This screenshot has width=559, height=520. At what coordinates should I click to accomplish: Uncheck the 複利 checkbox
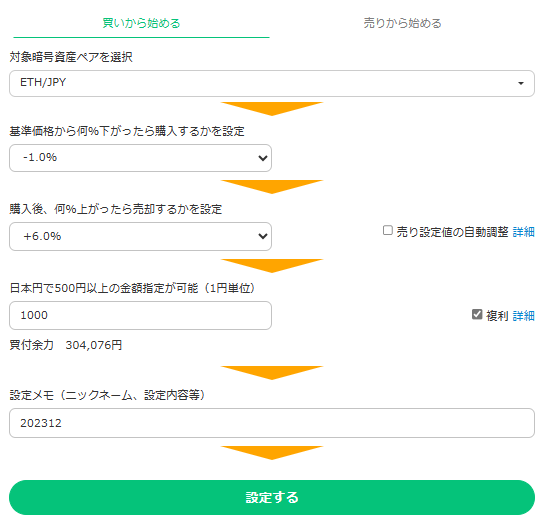[x=477, y=314]
